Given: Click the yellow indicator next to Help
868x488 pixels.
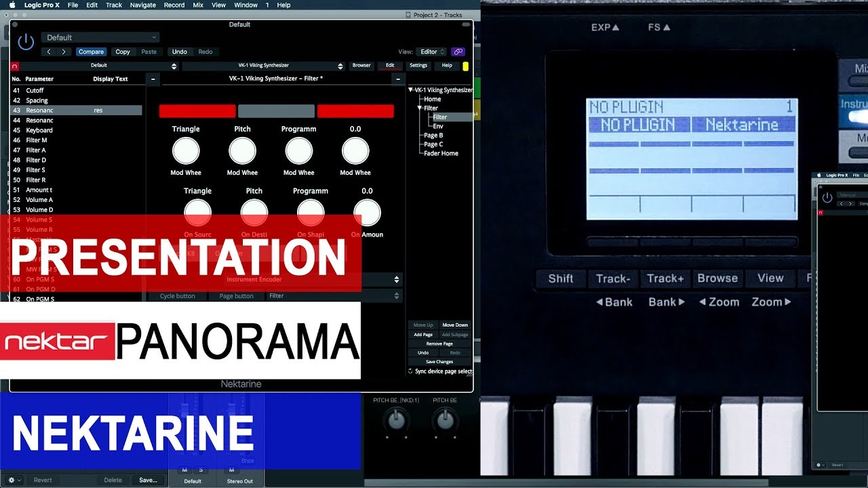Looking at the screenshot, I should (x=465, y=66).
